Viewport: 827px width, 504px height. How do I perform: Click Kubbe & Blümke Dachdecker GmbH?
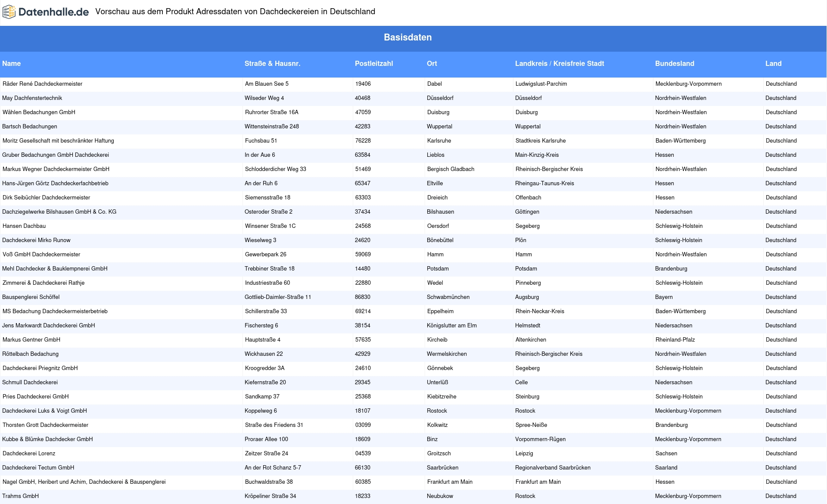click(47, 439)
